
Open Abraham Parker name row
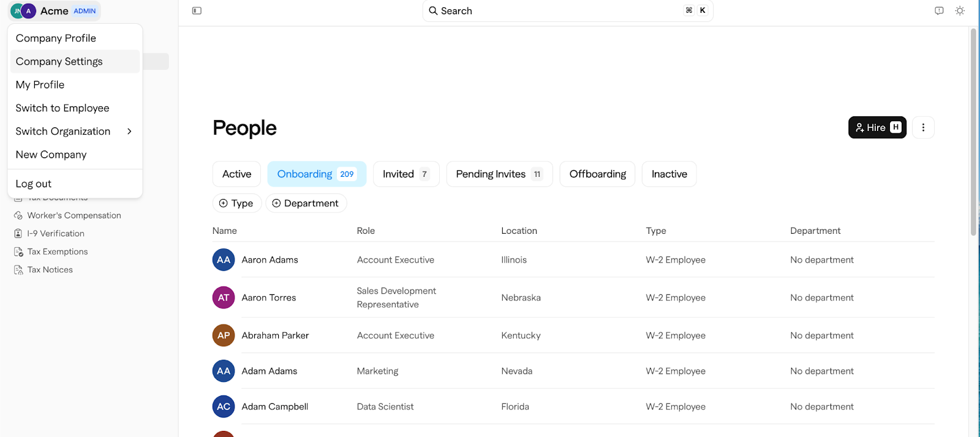(x=275, y=335)
